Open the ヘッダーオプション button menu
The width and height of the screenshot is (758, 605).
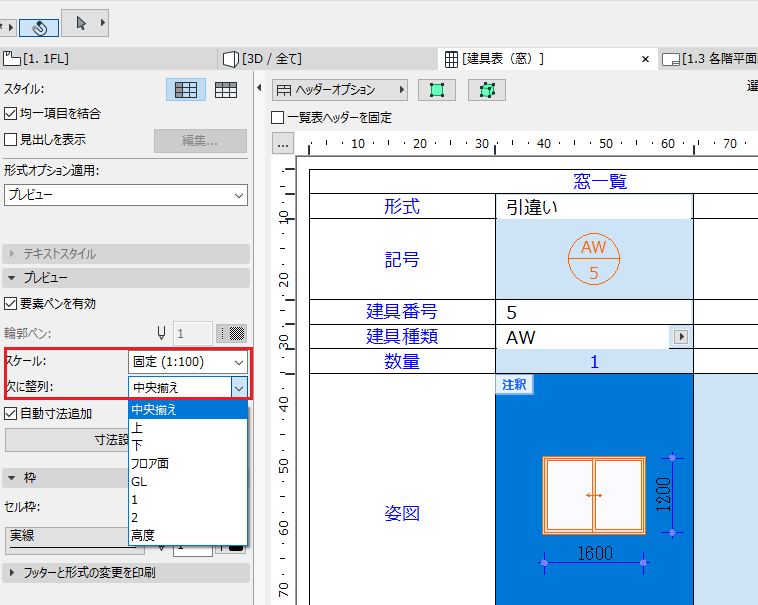click(340, 90)
